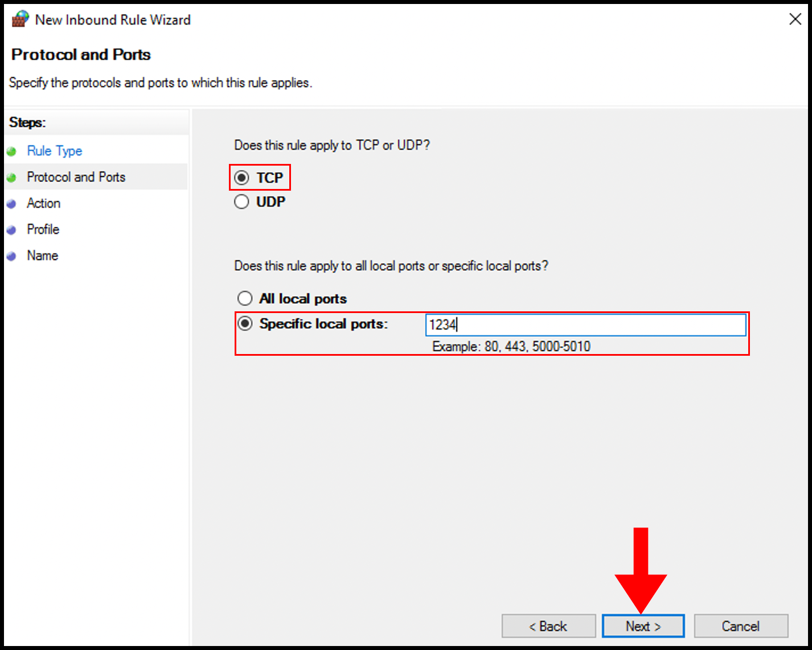The image size is (812, 650).
Task: Navigate to the Profile step
Action: [43, 229]
